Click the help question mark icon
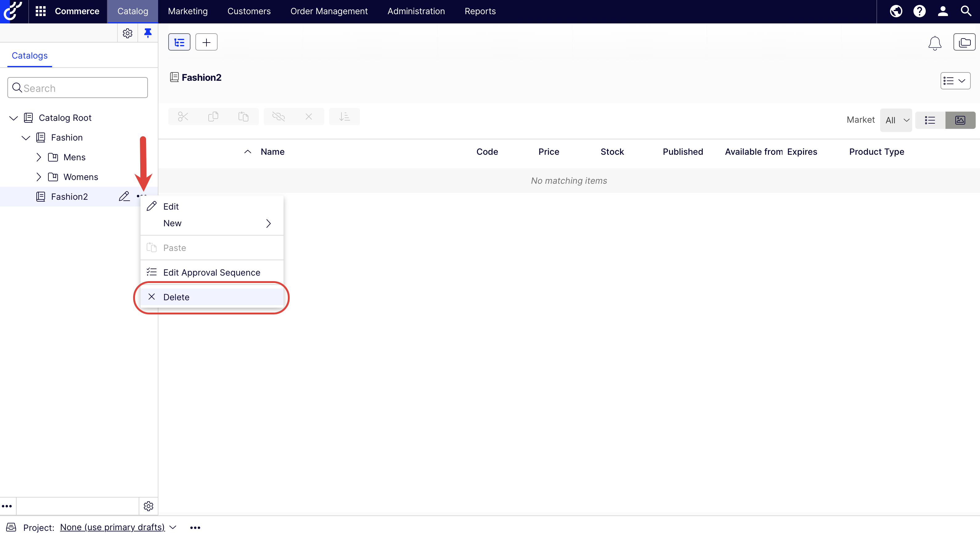The height and width of the screenshot is (537, 980). click(919, 11)
